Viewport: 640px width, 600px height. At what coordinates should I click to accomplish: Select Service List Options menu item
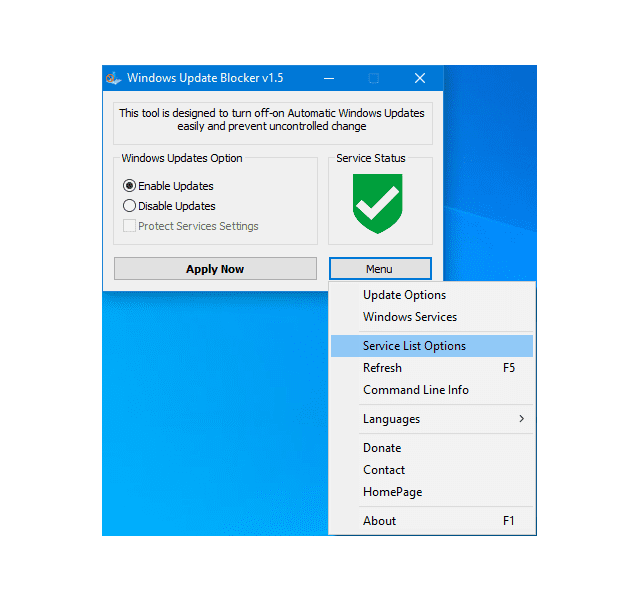[432, 346]
